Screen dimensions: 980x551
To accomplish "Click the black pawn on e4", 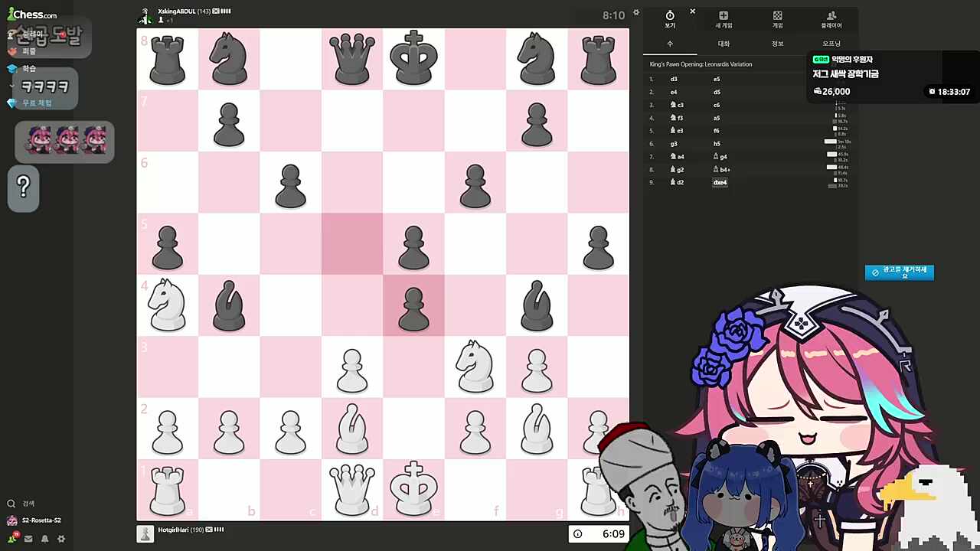I will coord(413,308).
